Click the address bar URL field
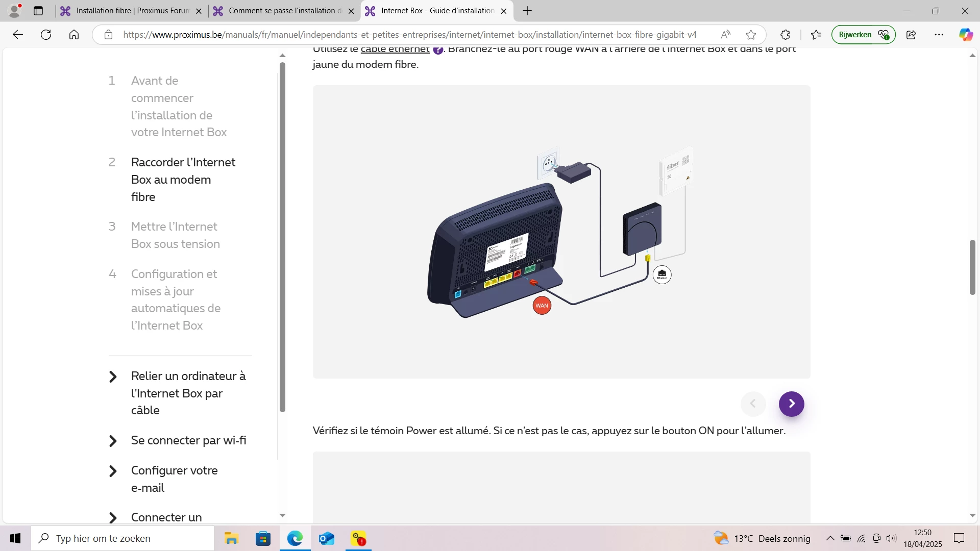 (409, 35)
